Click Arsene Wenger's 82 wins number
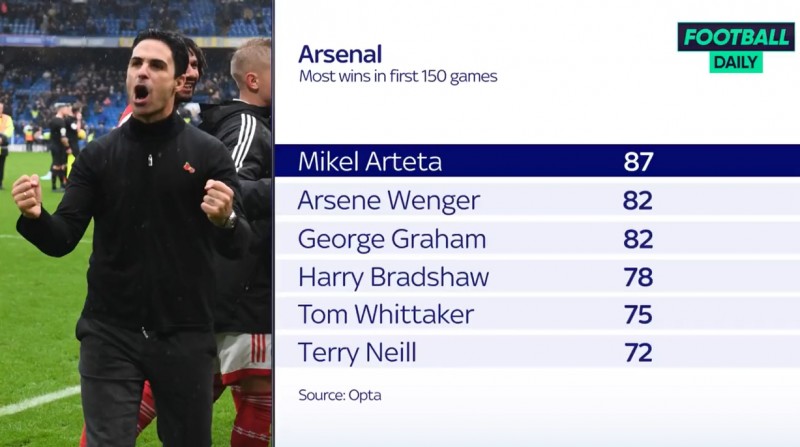 638,200
